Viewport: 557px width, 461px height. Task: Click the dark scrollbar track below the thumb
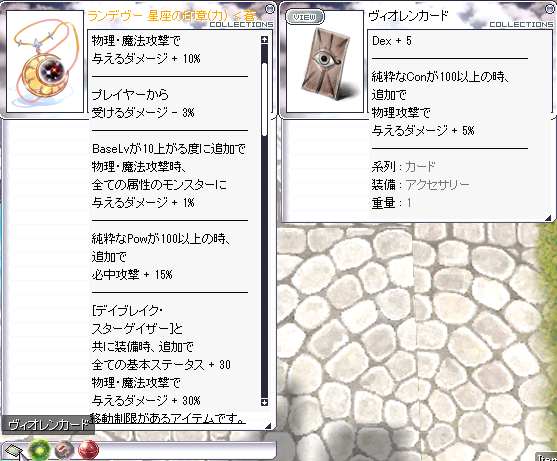(x=264, y=266)
